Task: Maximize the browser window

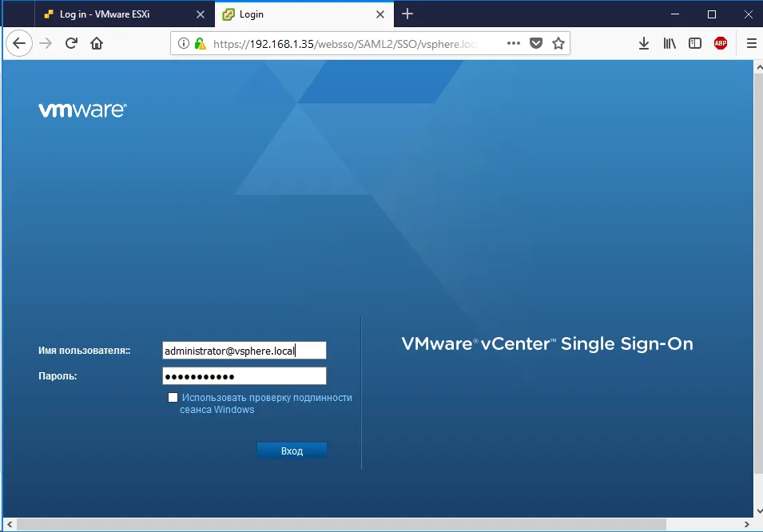Action: point(711,14)
